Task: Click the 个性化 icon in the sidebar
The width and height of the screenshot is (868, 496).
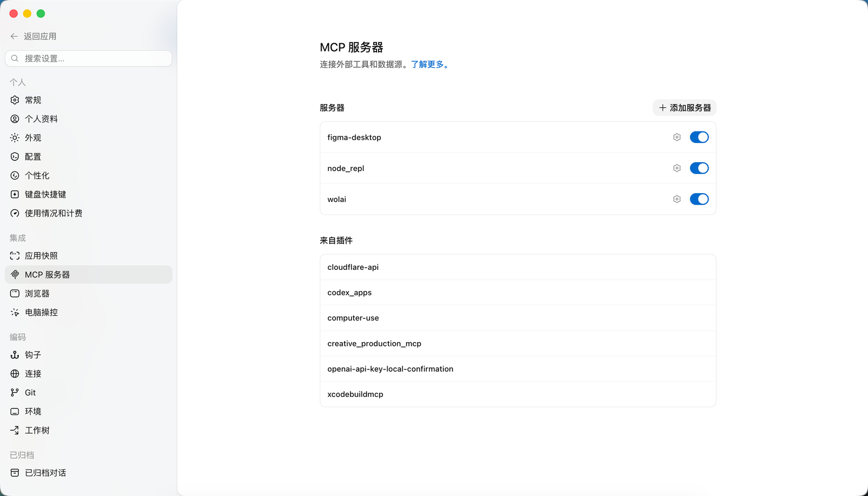Action: [15, 176]
